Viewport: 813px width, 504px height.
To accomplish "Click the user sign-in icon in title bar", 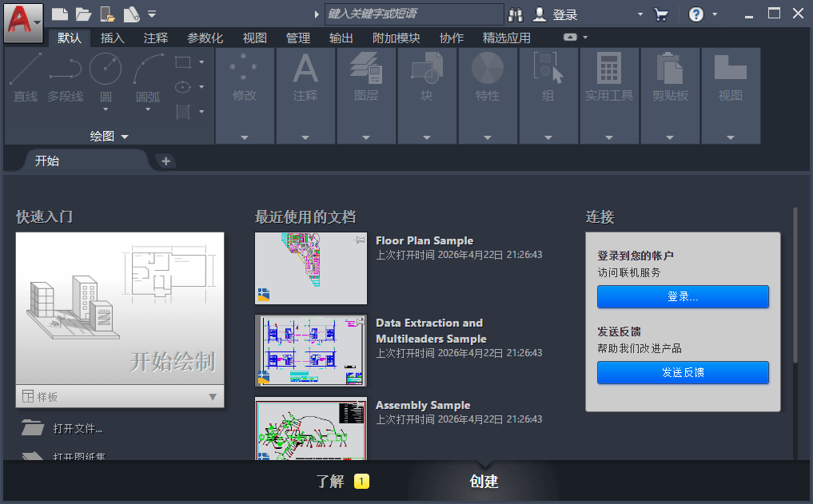I will 540,14.
